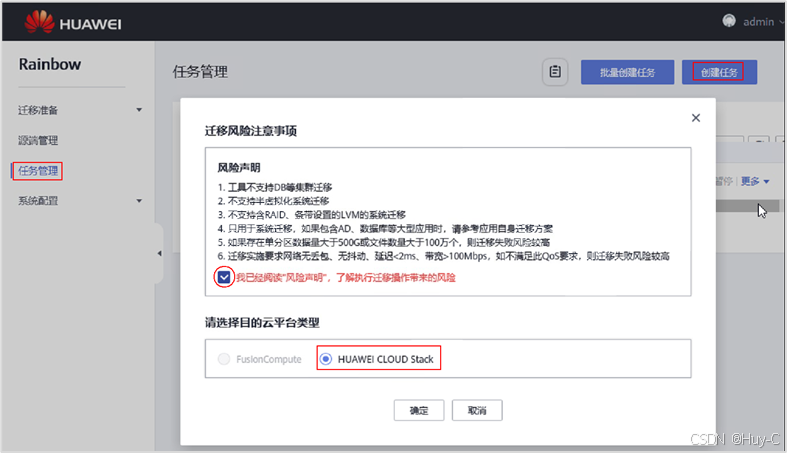787x453 pixels.
Task: Cancel with the 取消 button
Action: [477, 410]
